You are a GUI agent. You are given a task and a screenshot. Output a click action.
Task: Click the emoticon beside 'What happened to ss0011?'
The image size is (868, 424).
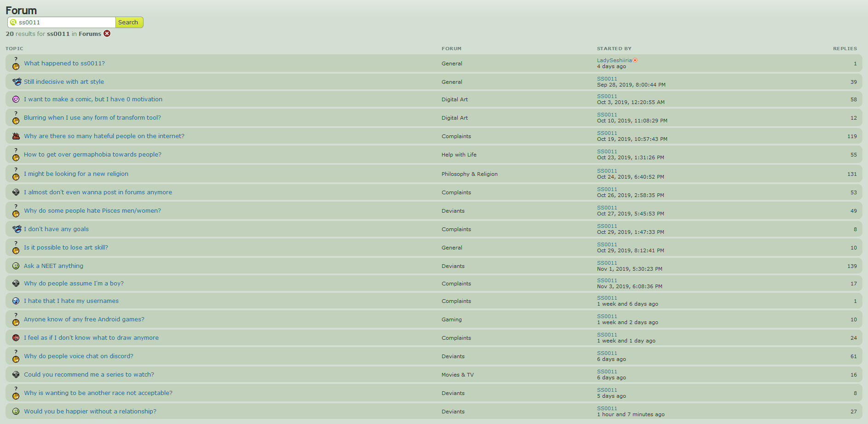(x=16, y=64)
